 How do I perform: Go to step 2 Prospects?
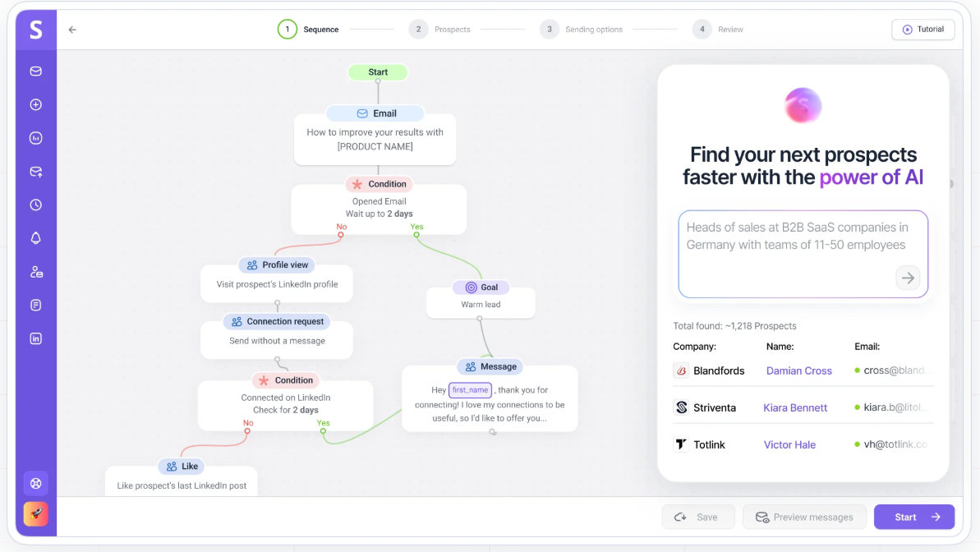point(439,30)
